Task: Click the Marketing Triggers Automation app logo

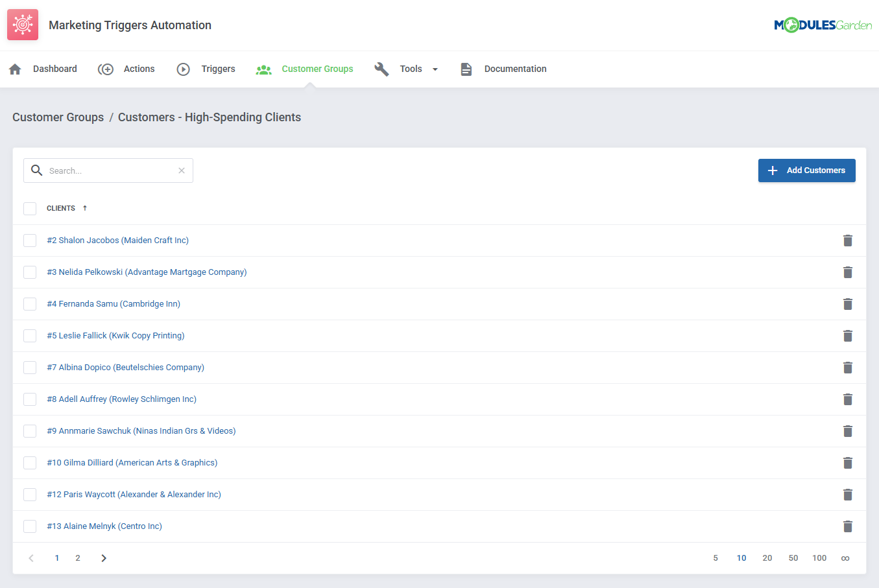Action: 23,24
